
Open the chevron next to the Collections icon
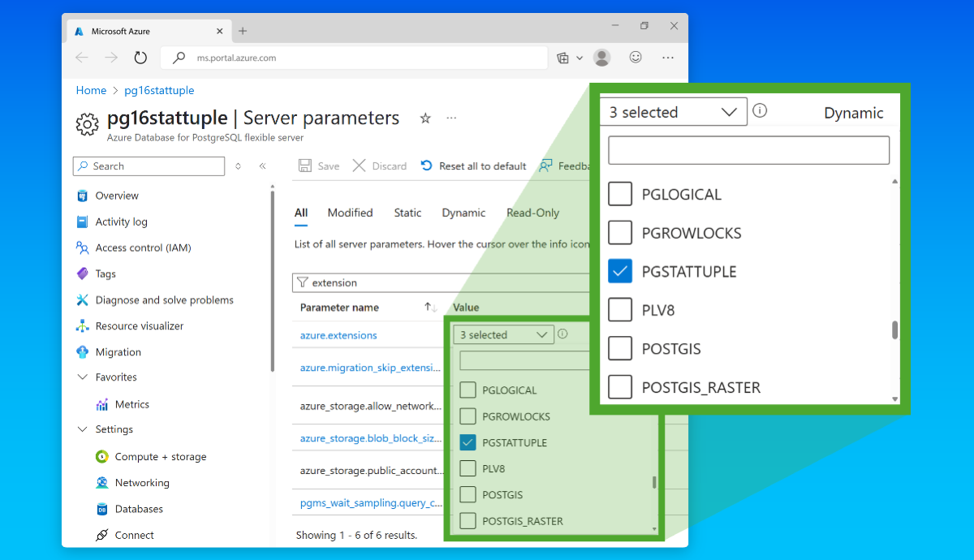pos(580,58)
